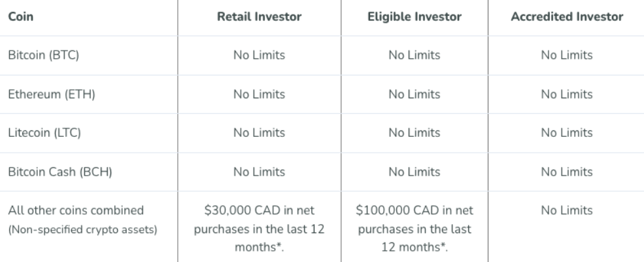The image size is (644, 262).
Task: Click Eligible Investor No Limits for Litecoin
Action: click(x=415, y=133)
